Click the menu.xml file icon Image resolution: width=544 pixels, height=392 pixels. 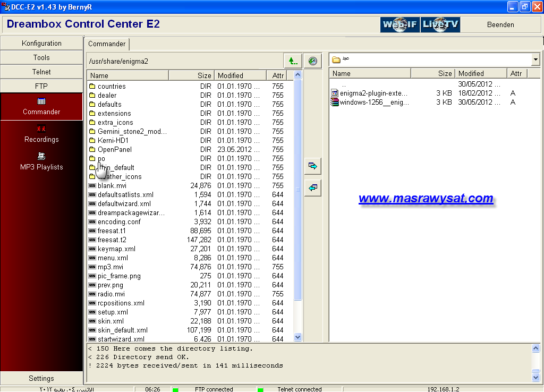tap(92, 258)
